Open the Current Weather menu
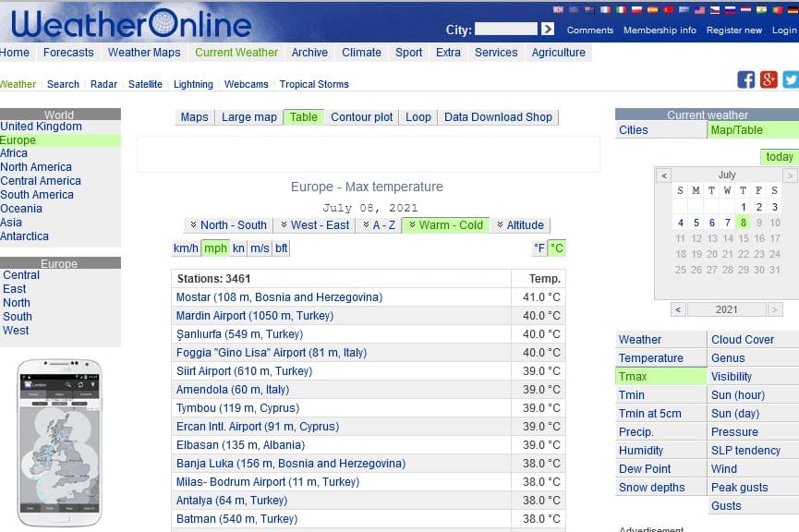 pos(236,53)
